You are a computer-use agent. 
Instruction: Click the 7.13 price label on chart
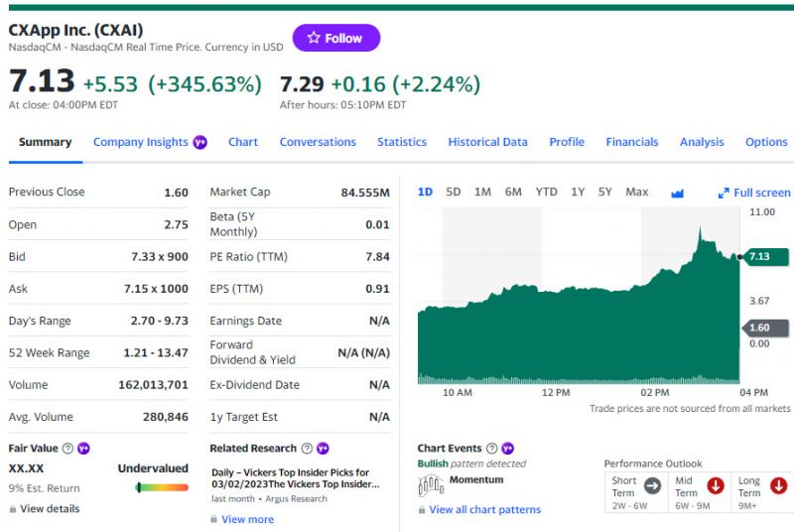click(x=766, y=257)
